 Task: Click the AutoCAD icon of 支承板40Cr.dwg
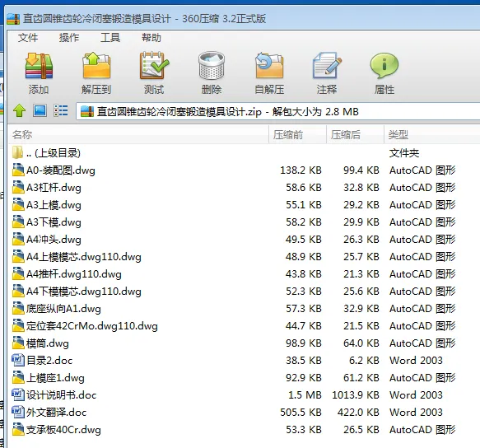(x=18, y=430)
